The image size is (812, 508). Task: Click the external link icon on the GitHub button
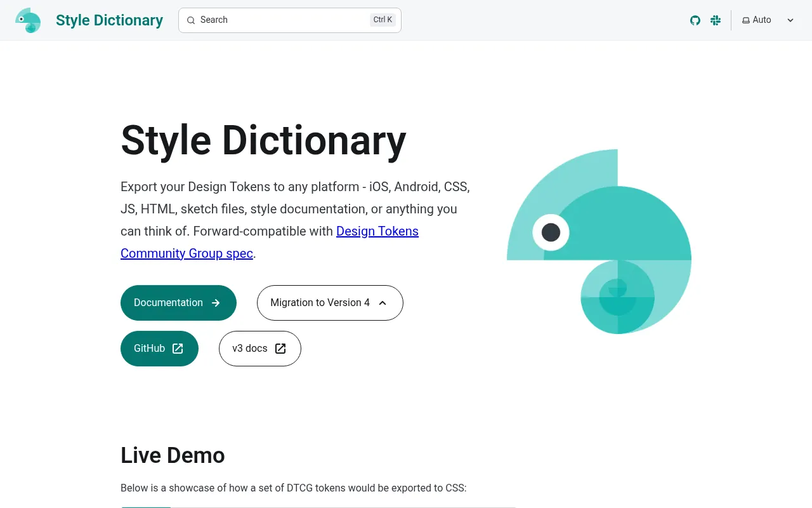tap(178, 349)
